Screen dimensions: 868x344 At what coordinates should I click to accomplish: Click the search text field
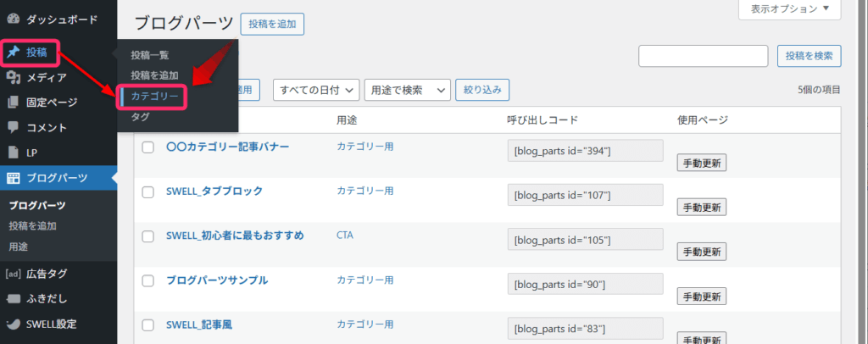point(703,56)
